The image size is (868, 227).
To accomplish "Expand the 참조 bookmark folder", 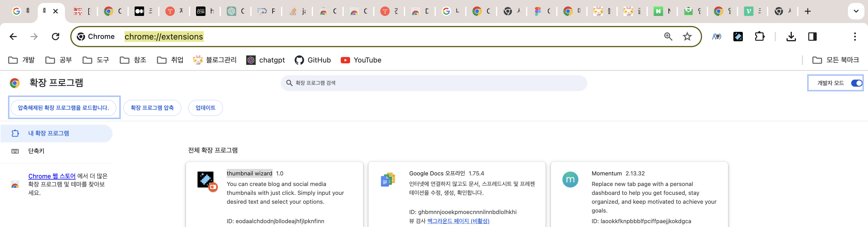I will click(x=133, y=60).
